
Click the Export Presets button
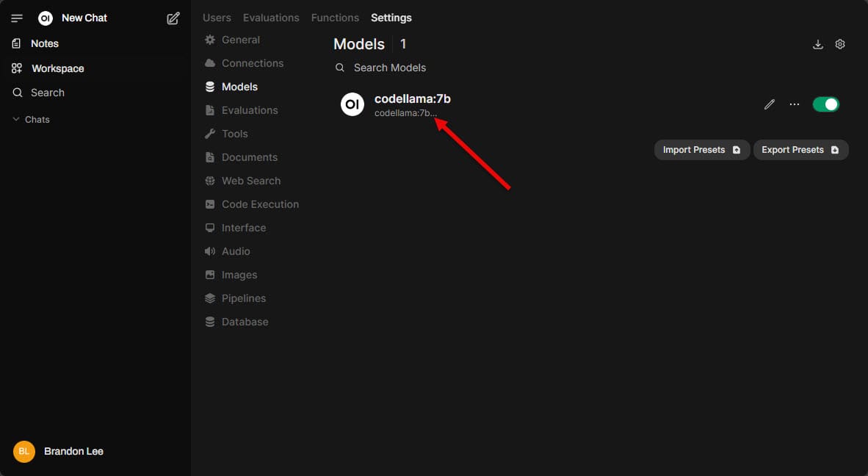point(800,150)
